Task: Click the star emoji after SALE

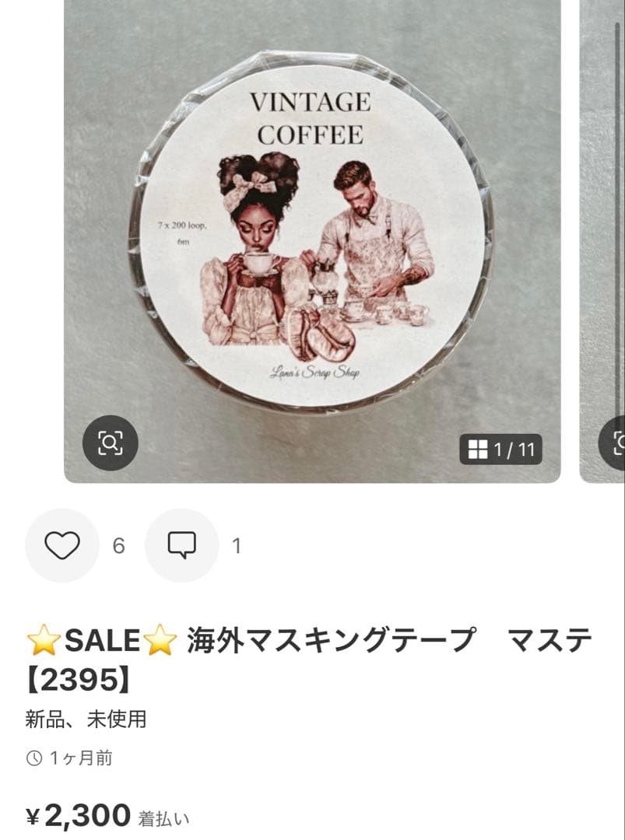Action: (x=161, y=640)
